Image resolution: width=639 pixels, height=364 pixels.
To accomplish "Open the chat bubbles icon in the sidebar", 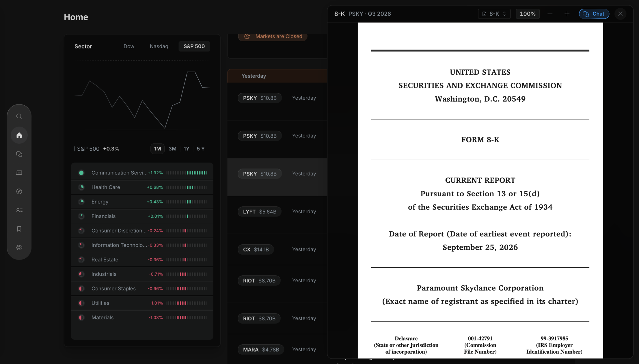I will click(x=19, y=154).
